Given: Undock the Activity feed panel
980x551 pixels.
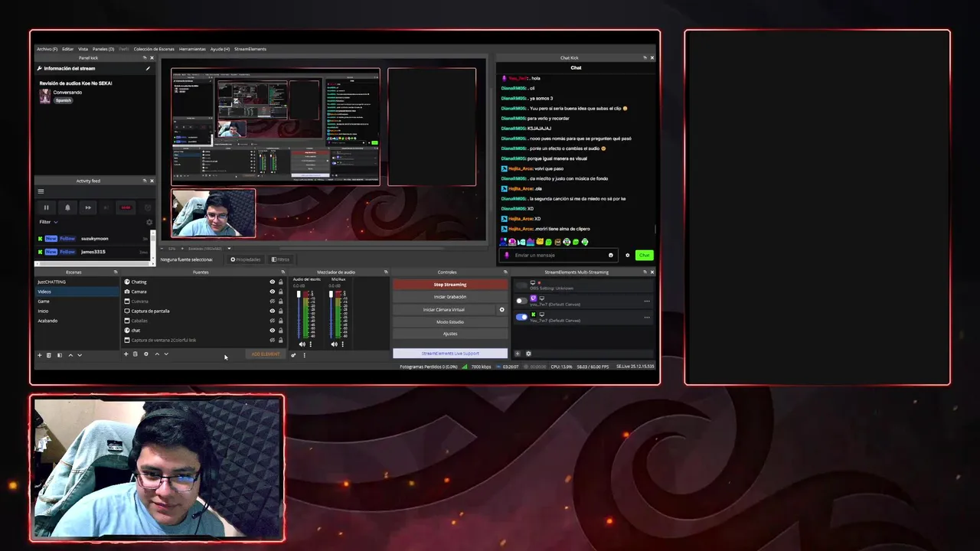Looking at the screenshot, I should (144, 181).
